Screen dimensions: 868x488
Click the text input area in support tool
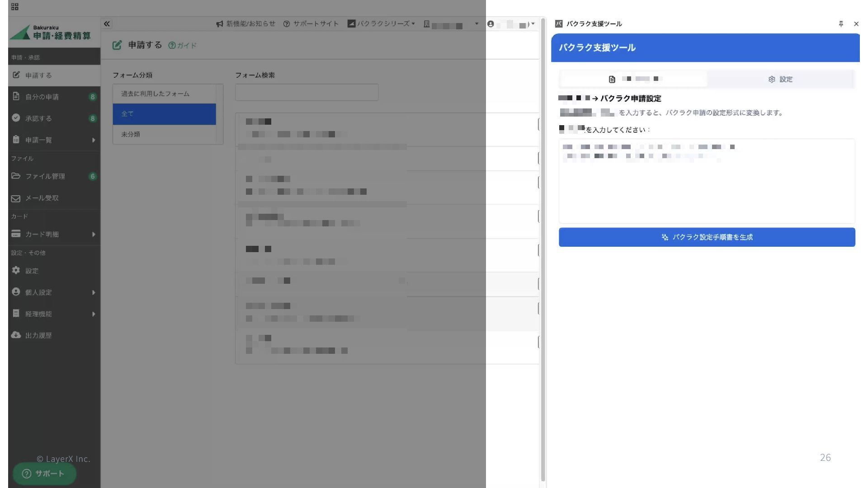coord(707,181)
